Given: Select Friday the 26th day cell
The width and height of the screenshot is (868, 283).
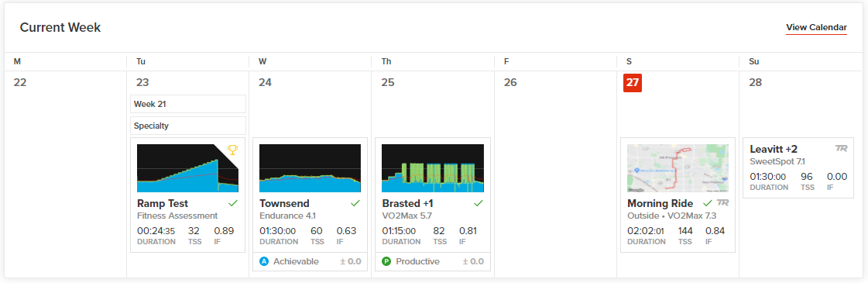Looking at the screenshot, I should pos(555,174).
